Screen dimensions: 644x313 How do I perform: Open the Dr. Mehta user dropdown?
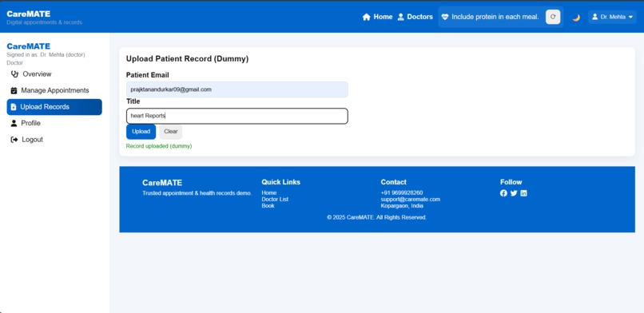click(x=612, y=17)
